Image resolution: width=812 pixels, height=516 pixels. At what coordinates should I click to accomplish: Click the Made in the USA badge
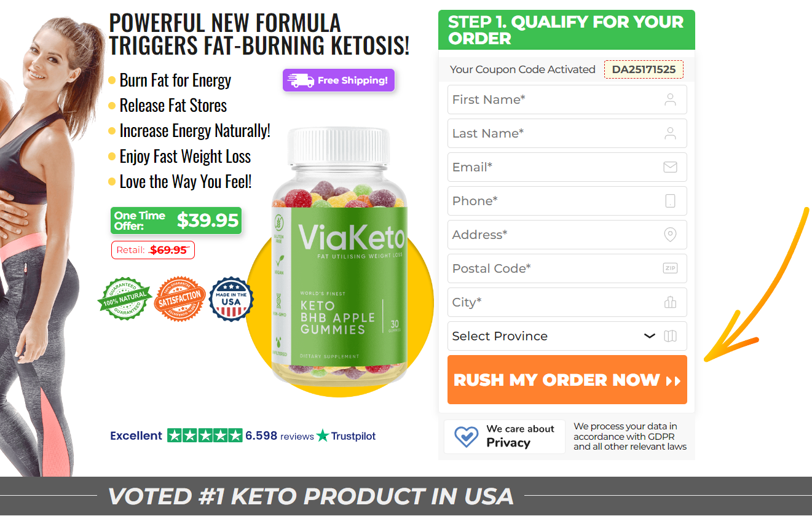[x=231, y=299]
